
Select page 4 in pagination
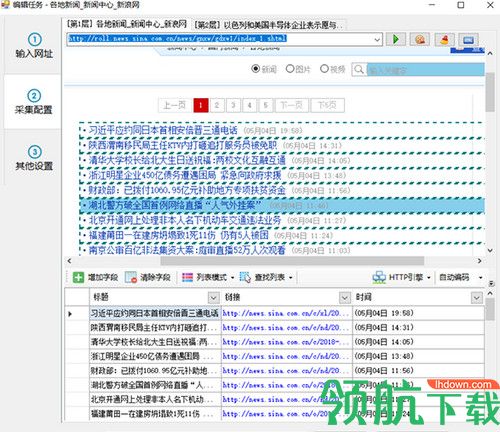coord(249,105)
